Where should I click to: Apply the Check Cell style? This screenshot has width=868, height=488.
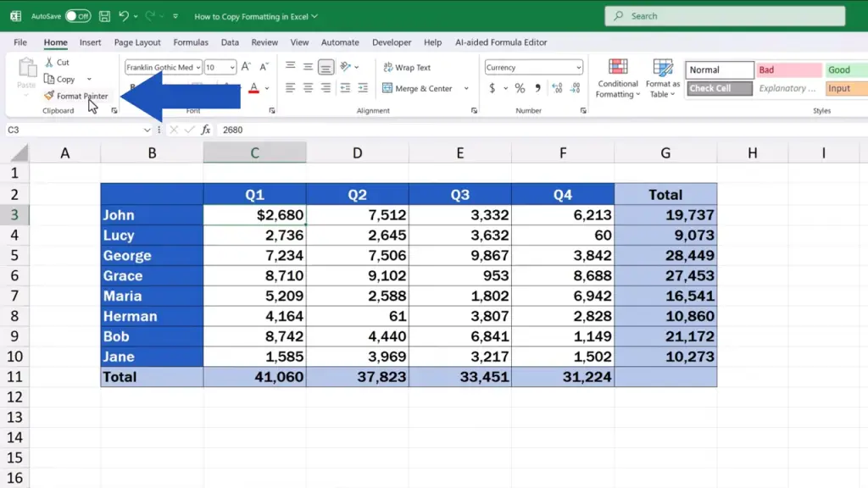pos(719,88)
